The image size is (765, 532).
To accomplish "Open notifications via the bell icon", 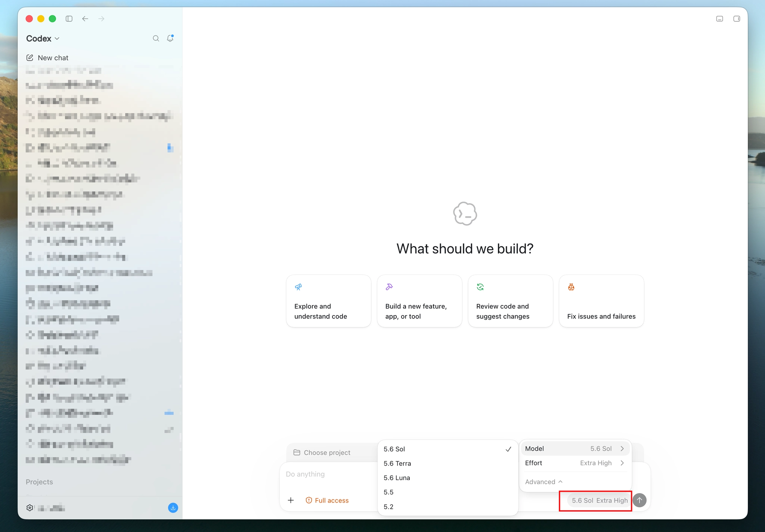I will point(170,38).
